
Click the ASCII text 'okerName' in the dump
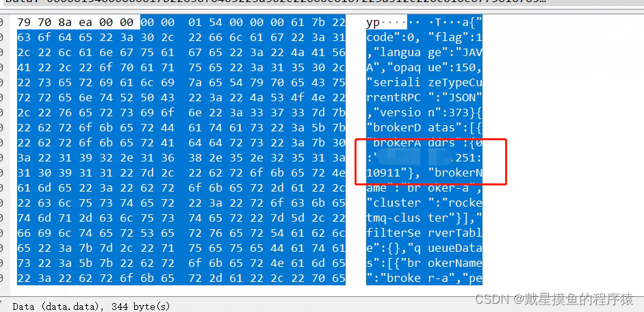[455, 263]
